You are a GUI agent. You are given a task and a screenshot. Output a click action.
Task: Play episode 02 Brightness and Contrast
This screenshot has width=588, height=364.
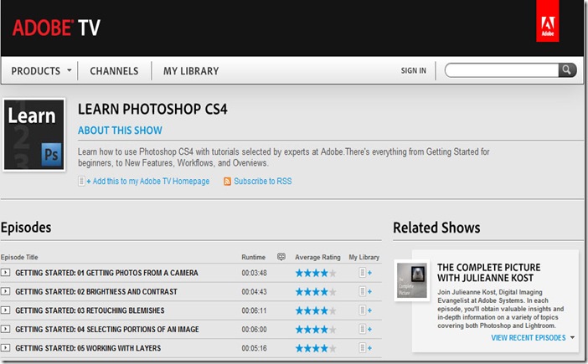click(x=5, y=291)
